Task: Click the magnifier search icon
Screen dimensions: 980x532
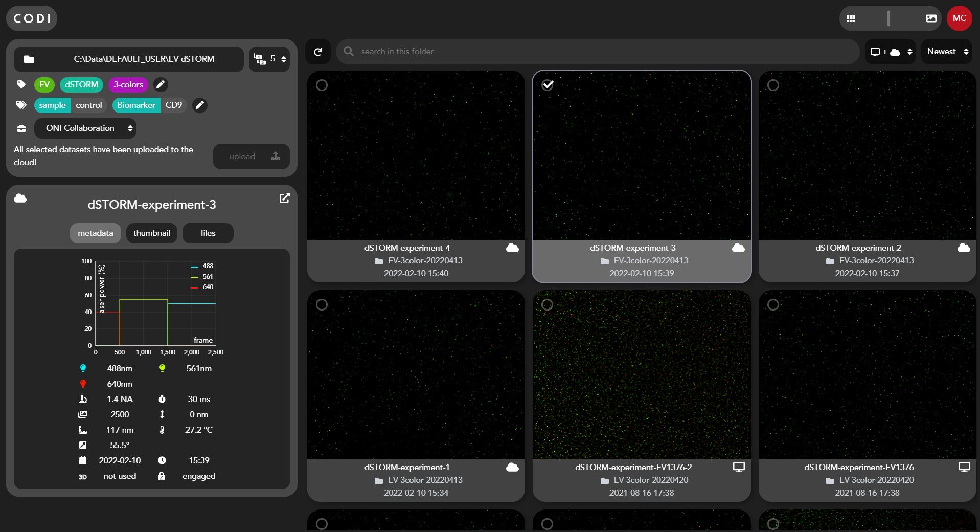Action: point(349,51)
